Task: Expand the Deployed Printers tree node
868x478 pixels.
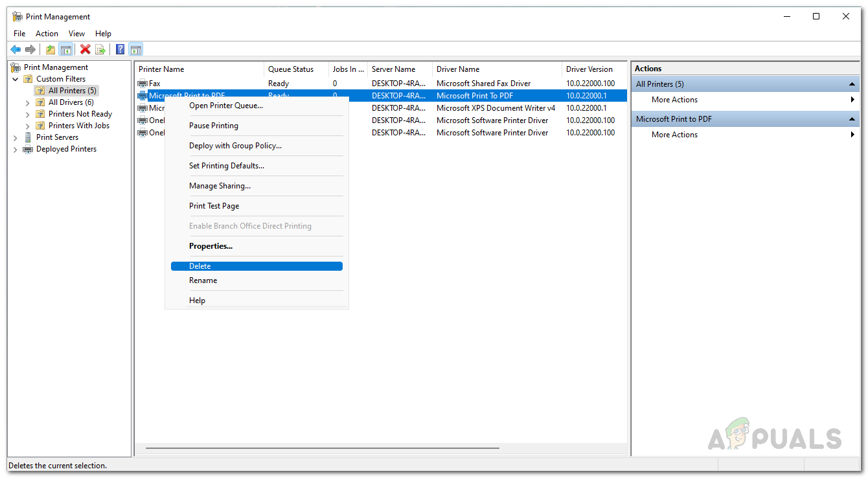Action: coord(16,149)
